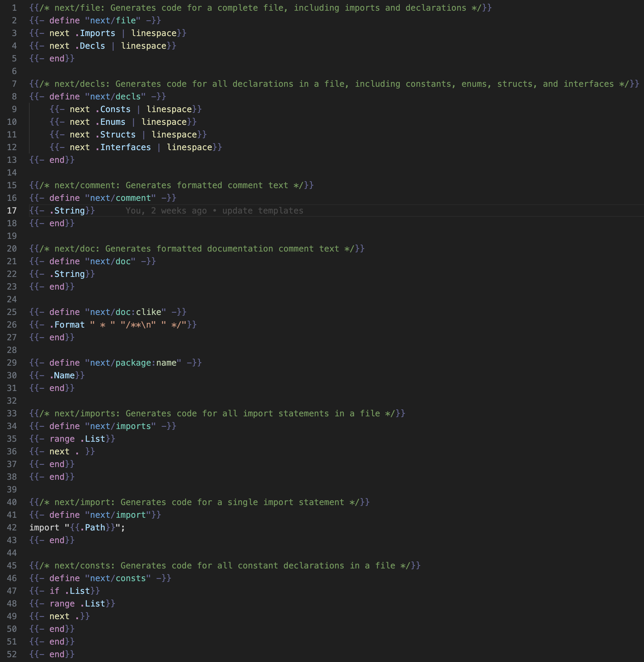Image resolution: width=644 pixels, height=662 pixels.
Task: Click 'next/doc:clike' template name string
Action: coord(125,312)
